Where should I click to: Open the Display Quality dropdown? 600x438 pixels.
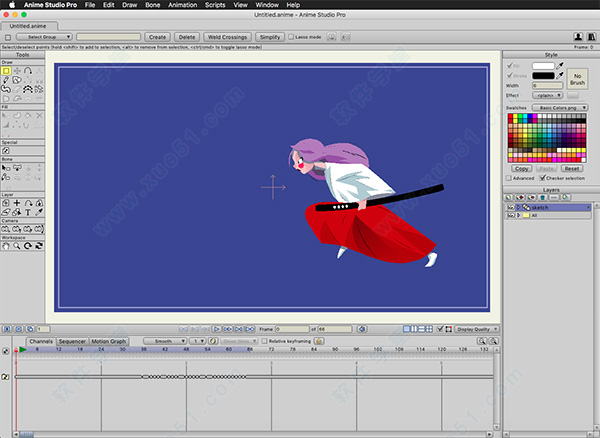tap(477, 329)
